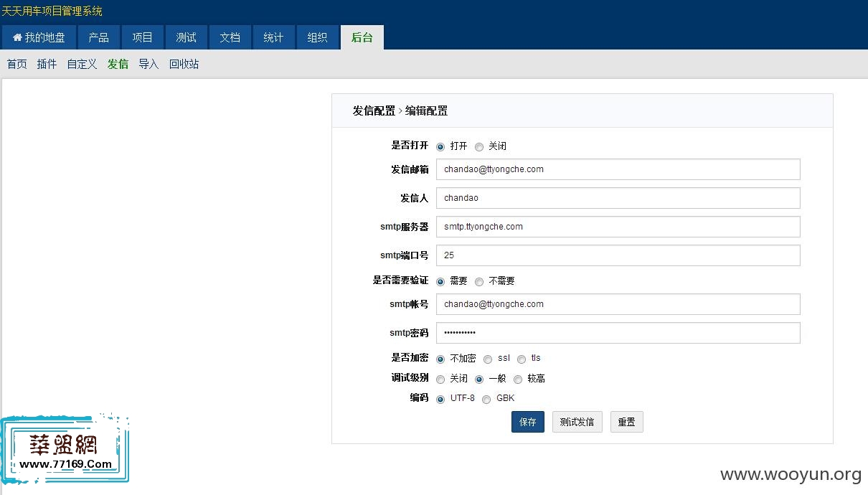Screen dimensions: 868x495
Task: Open the 导入 page
Action: (148, 64)
